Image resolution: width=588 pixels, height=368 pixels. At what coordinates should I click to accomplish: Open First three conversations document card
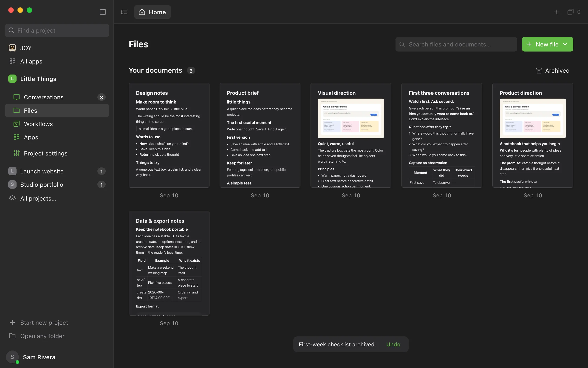coord(442,135)
